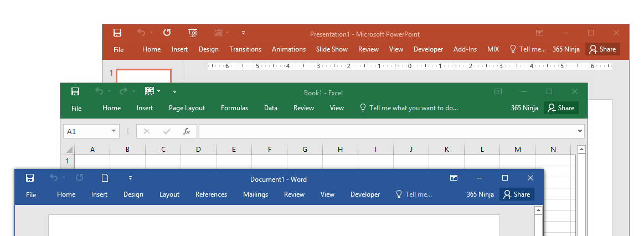Open Undo history dropdown arrow in PowerPoint
This screenshot has height=236, width=644.
[151, 33]
